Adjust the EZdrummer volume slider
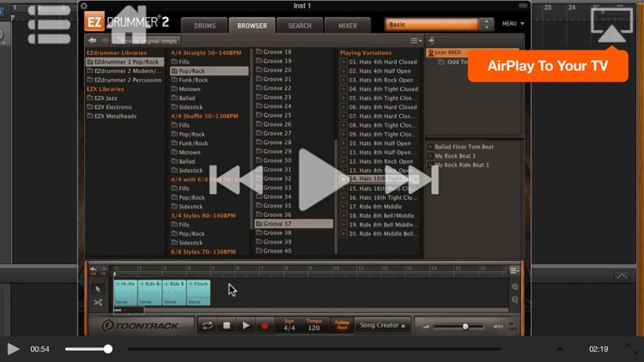Screen dimensions: 644x362 tap(465, 326)
